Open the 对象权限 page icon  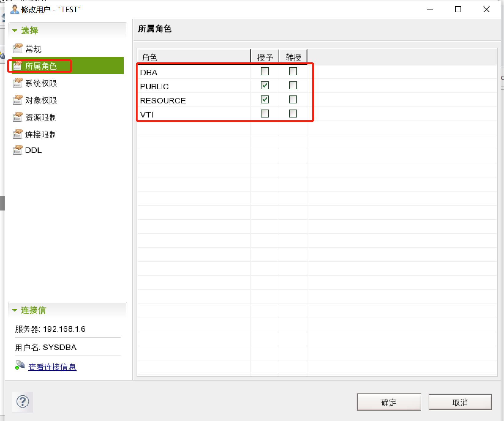pyautogui.click(x=17, y=100)
